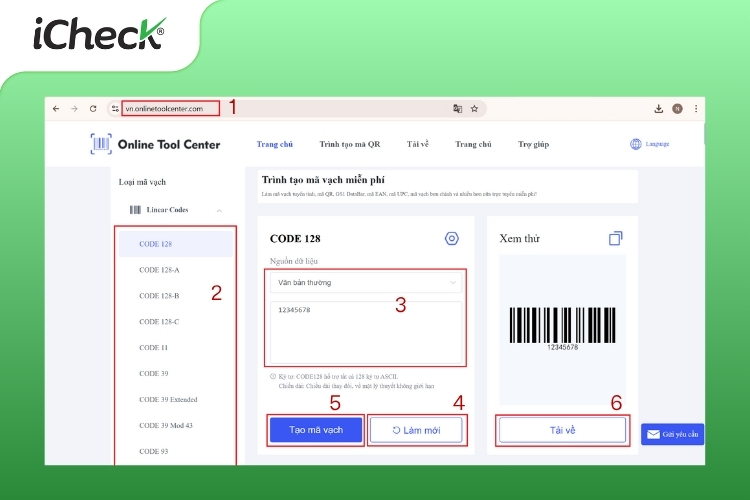Open the browser profile avatar

coord(677,109)
